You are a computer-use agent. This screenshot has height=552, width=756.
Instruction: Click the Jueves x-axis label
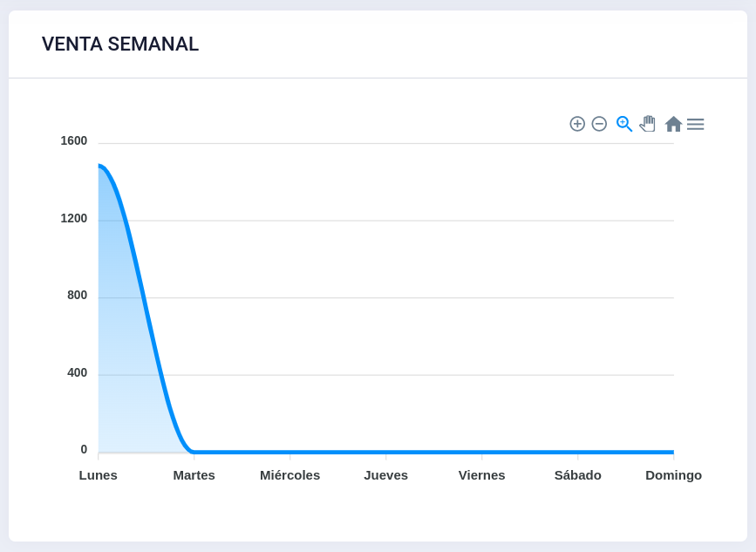pyautogui.click(x=385, y=475)
